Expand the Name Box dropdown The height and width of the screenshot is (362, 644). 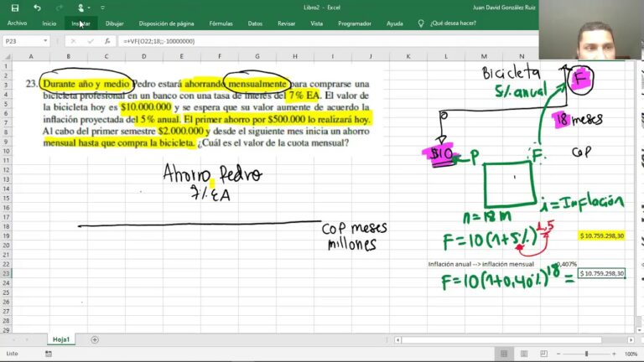[45, 41]
